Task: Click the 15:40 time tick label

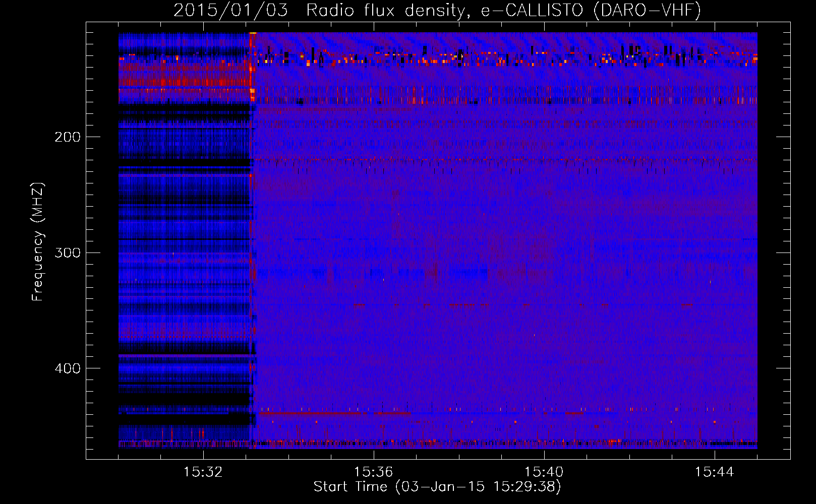Action: click(x=544, y=472)
